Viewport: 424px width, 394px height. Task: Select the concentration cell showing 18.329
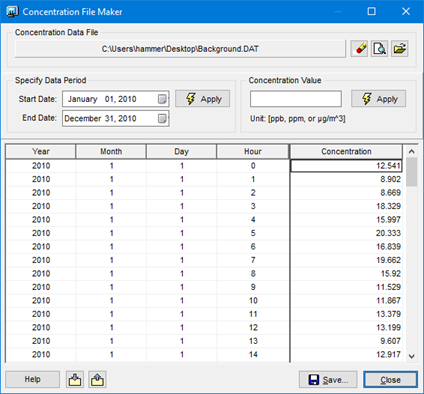346,206
